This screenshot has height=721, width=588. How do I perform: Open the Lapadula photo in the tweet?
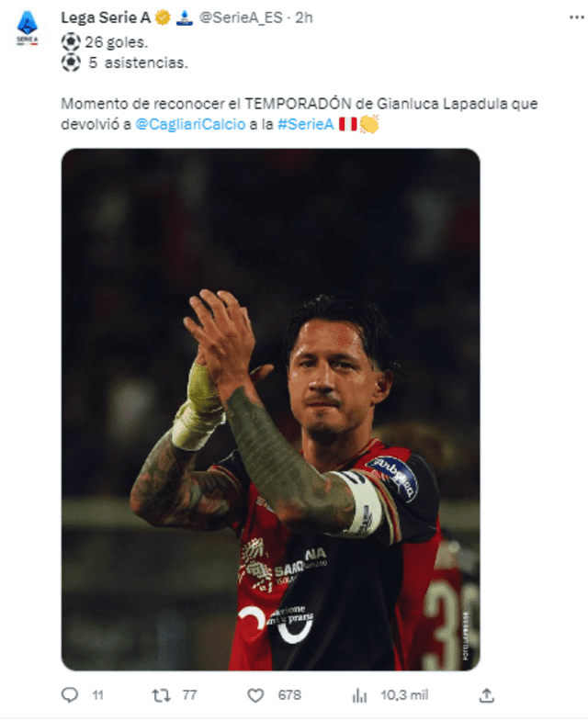pyautogui.click(x=270, y=410)
